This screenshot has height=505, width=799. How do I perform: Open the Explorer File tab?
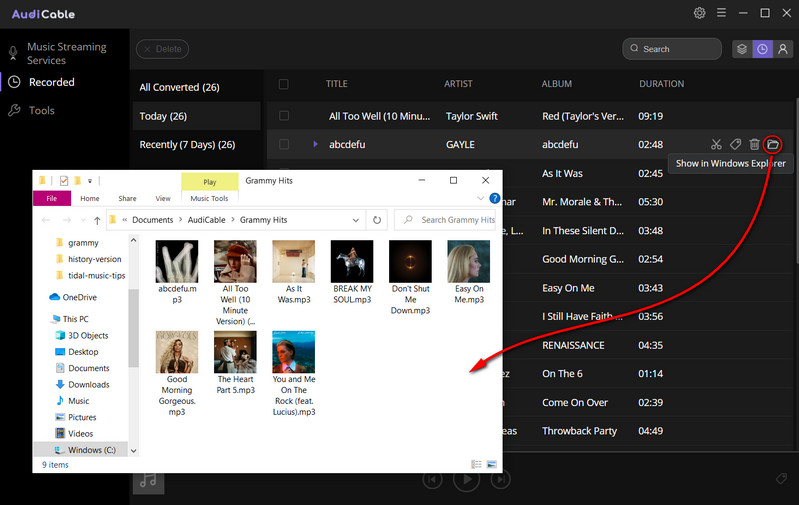(52, 198)
